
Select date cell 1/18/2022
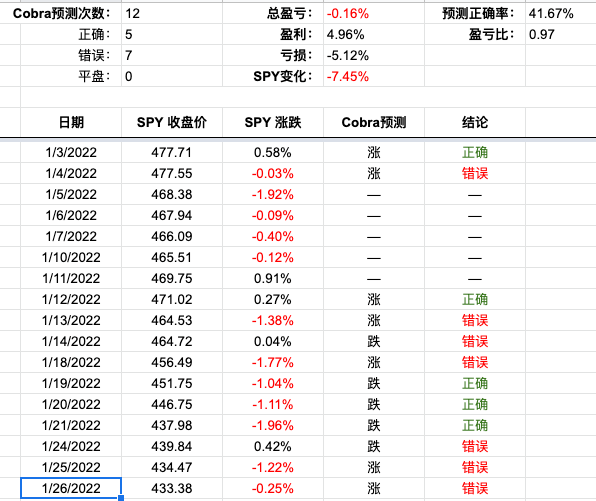coord(71,362)
